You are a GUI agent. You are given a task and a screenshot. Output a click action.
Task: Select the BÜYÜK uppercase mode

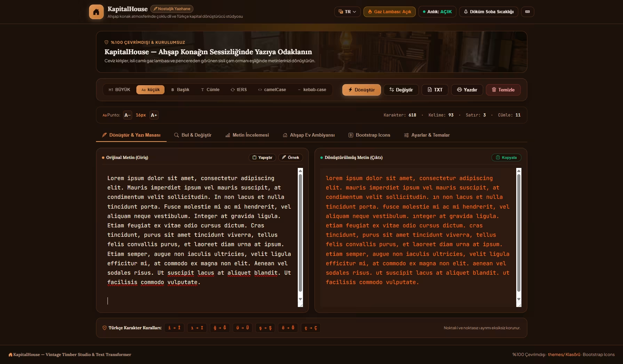119,90
